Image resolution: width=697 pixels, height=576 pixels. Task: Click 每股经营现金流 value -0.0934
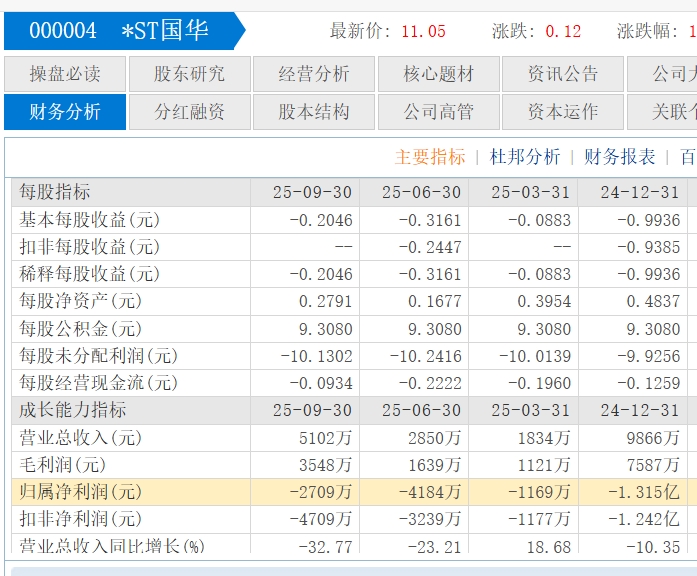321,383
